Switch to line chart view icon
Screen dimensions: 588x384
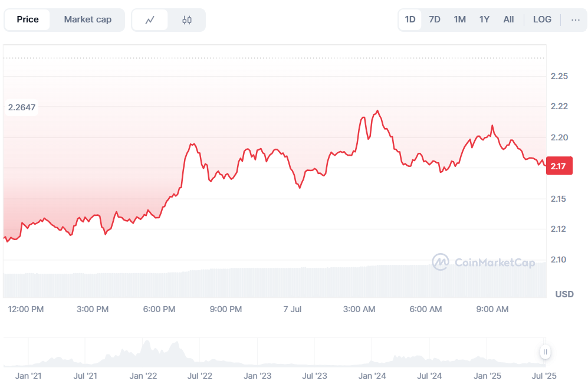[x=150, y=19]
